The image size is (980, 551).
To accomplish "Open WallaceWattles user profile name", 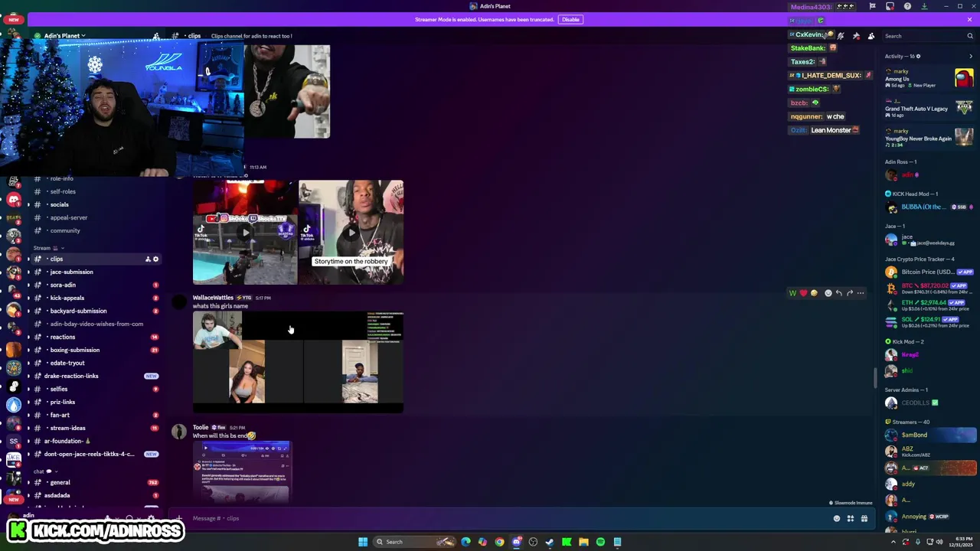I will (213, 298).
